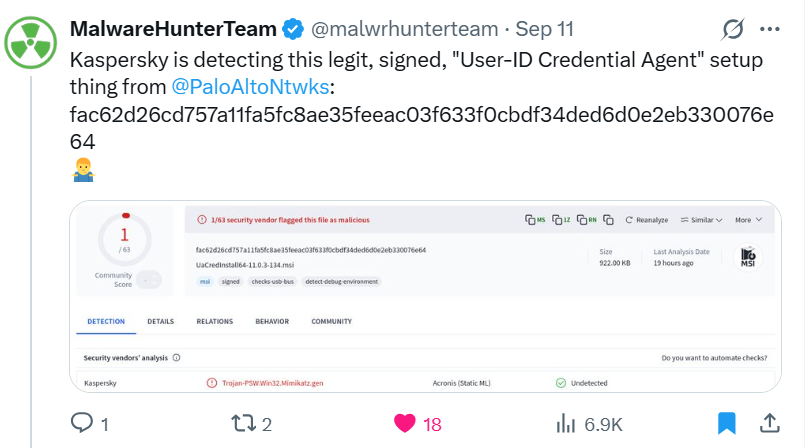
Task: Expand the More dropdown in screenshot
Action: [x=748, y=220]
